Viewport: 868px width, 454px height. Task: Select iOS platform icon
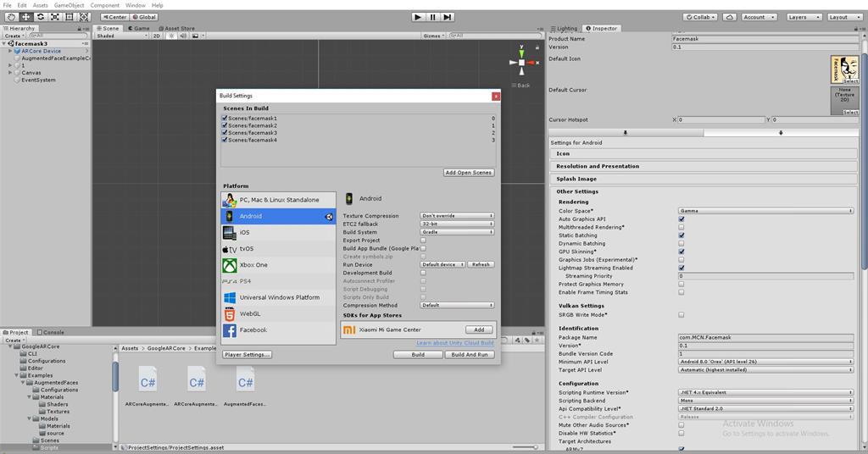tap(229, 232)
